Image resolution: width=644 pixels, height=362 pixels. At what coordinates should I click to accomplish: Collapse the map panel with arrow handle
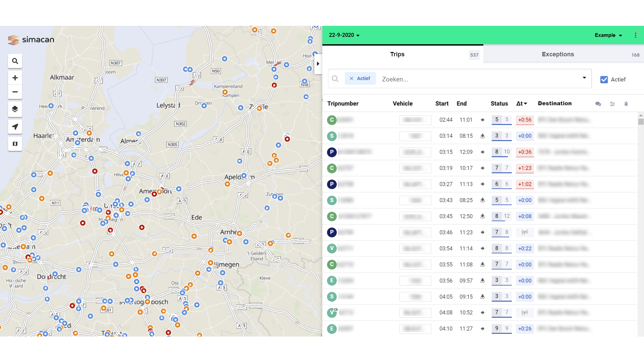[318, 64]
